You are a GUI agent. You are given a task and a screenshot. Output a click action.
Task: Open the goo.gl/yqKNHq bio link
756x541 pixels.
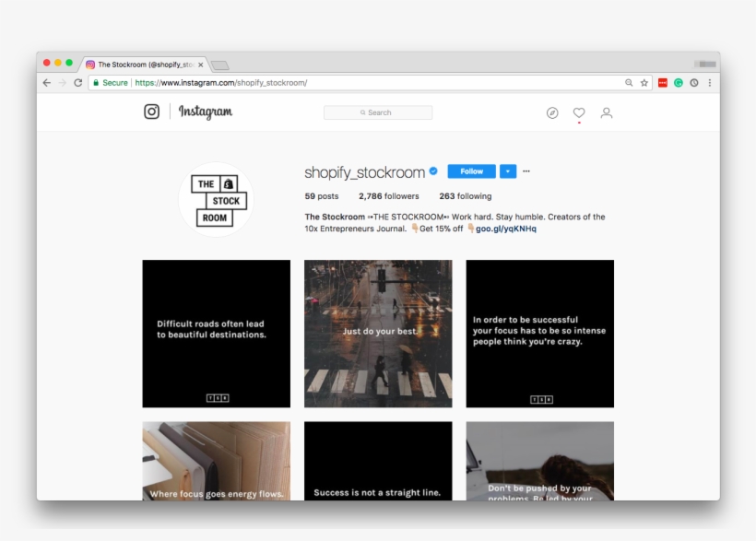point(505,229)
